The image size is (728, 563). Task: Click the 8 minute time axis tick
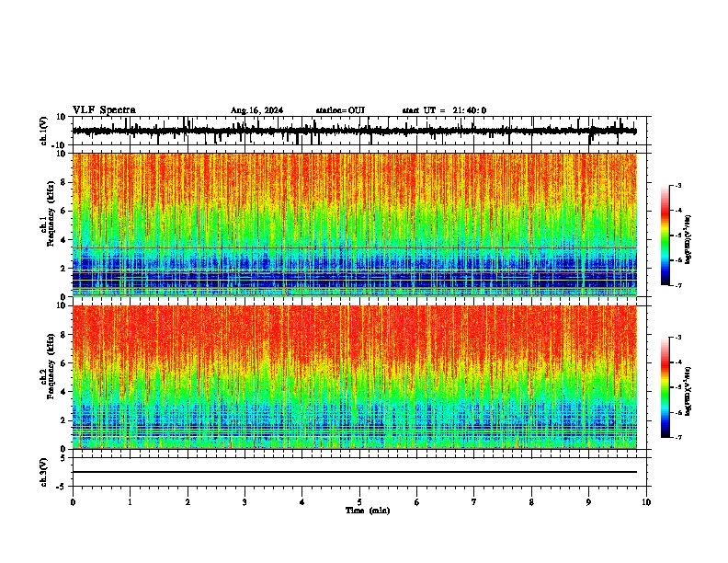pyautogui.click(x=531, y=502)
